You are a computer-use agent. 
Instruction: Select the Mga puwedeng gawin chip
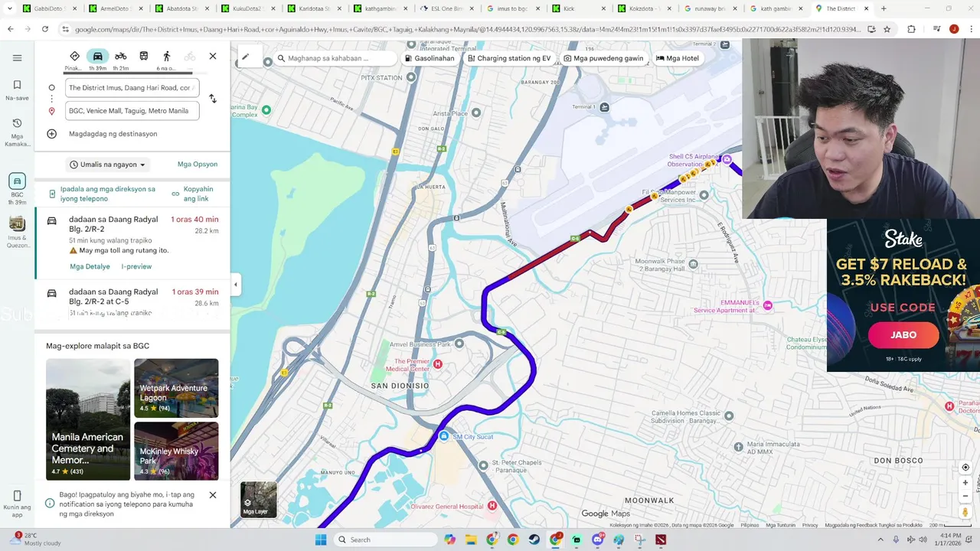click(x=603, y=58)
